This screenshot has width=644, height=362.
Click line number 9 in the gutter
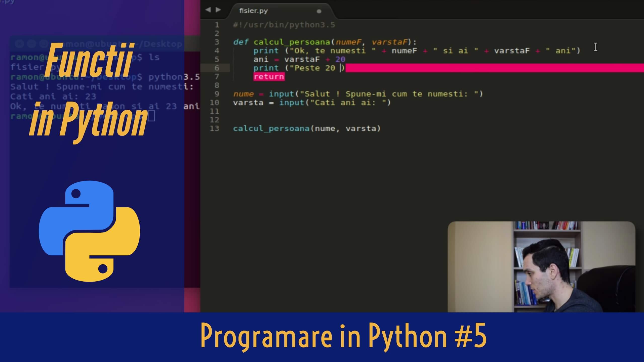217,94
